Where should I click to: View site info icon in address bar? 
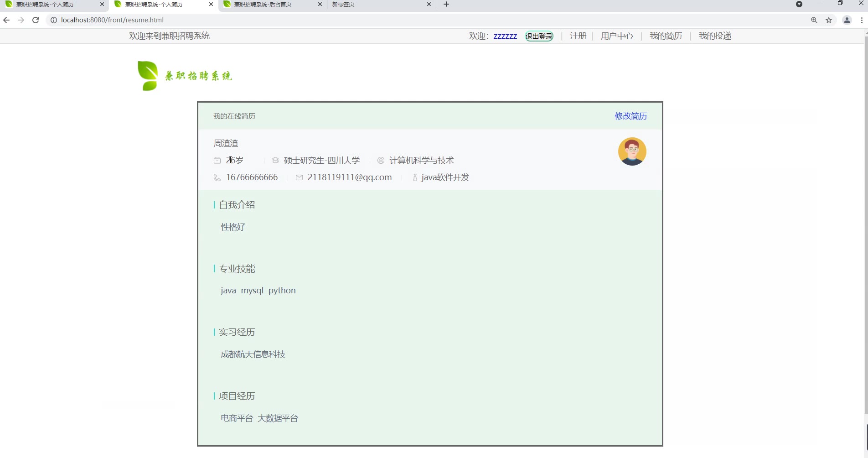tap(53, 20)
